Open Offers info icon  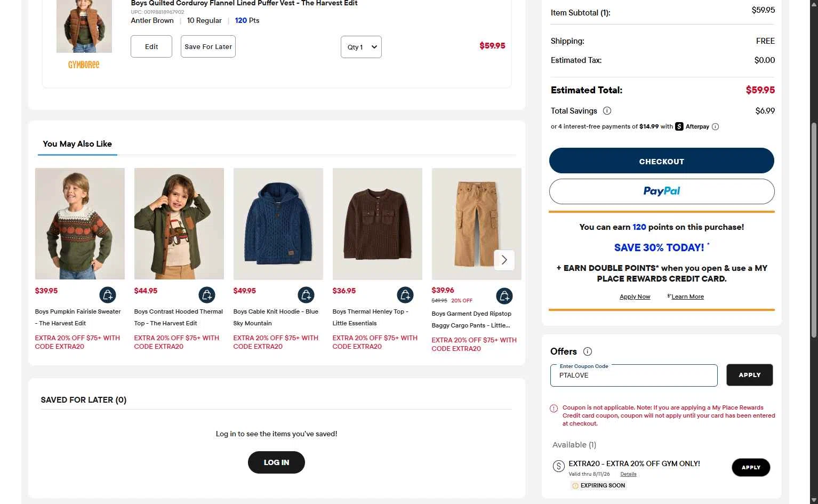(x=588, y=351)
